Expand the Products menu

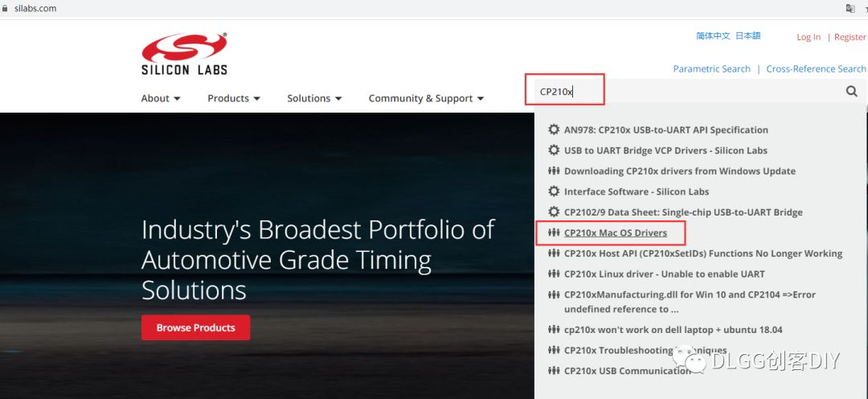click(234, 98)
